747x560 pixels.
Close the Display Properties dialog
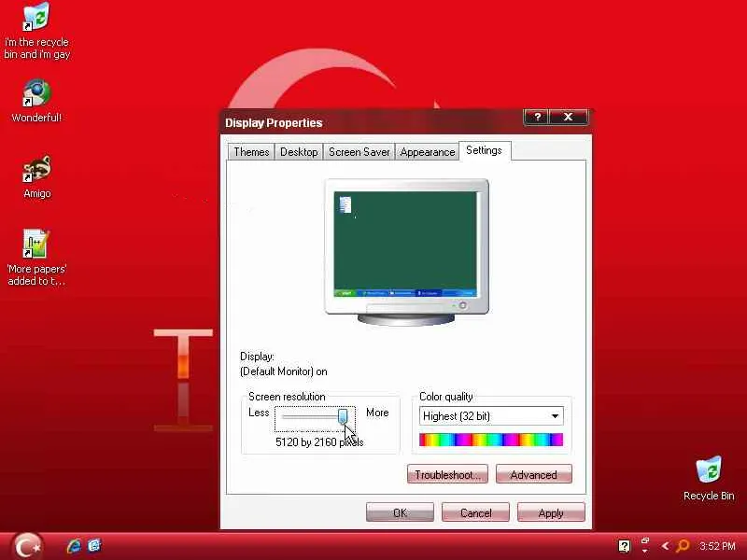click(569, 118)
